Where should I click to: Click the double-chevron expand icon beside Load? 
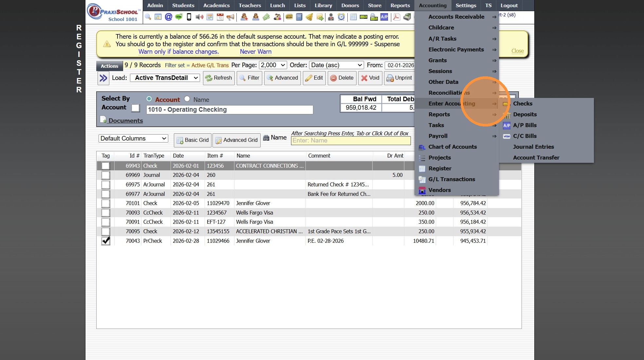click(103, 78)
